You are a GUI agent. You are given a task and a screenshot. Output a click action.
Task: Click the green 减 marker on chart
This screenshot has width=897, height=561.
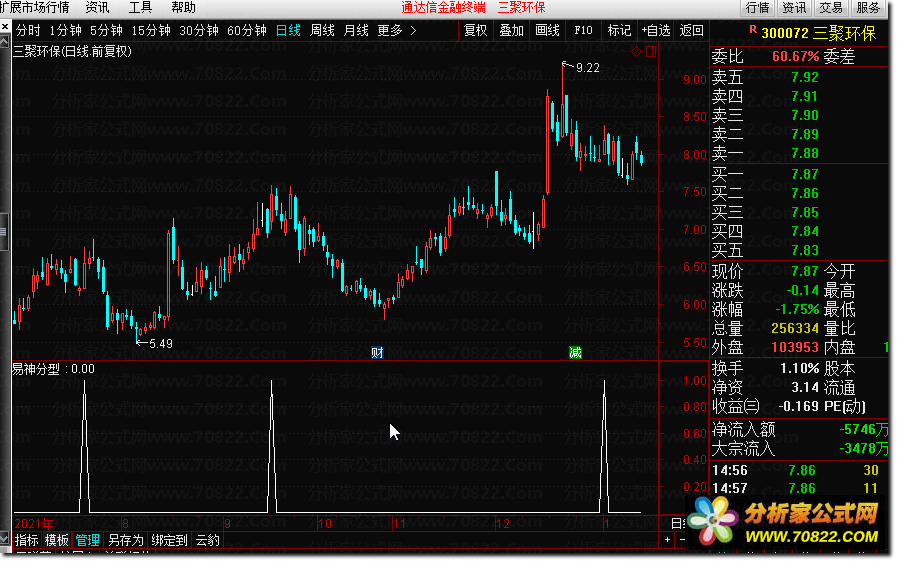pos(575,353)
